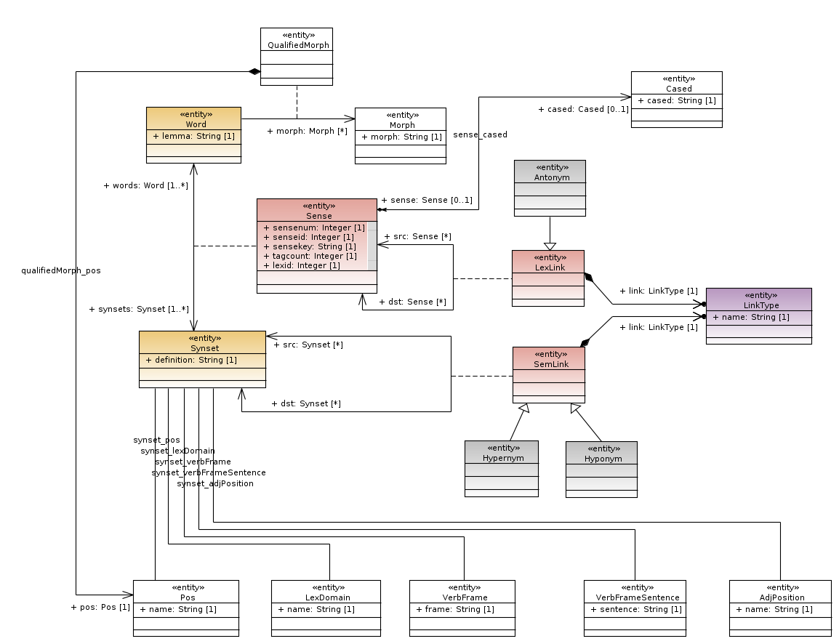Click the '+ src: Sense [*]' role label
Image resolution: width=839 pixels, height=644 pixels.
pyautogui.click(x=418, y=236)
